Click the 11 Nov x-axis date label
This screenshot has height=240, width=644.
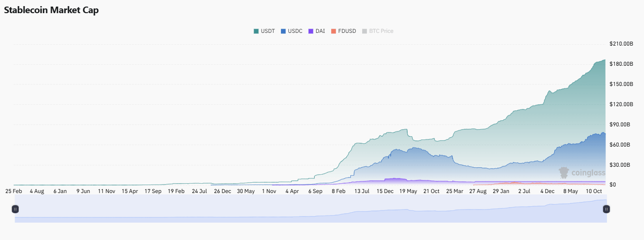pos(107,191)
